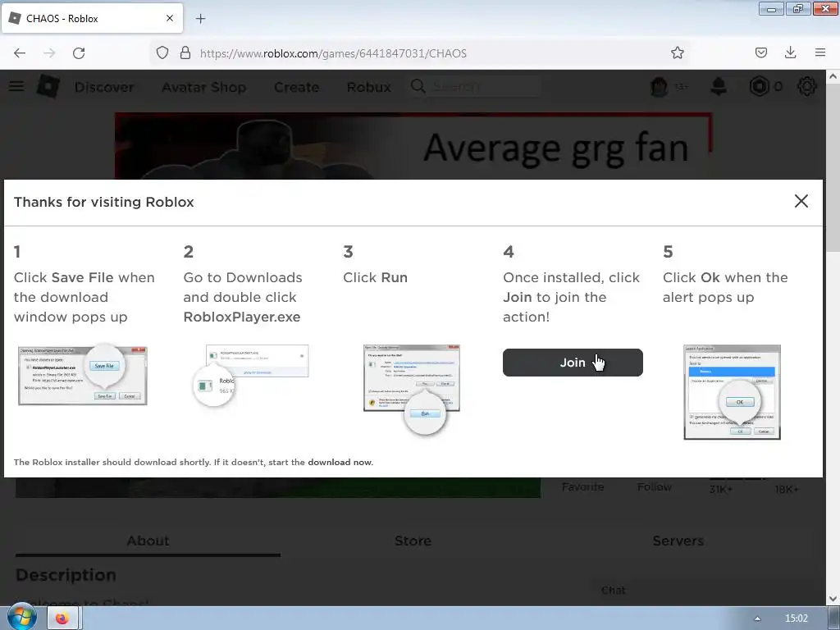Open the Firefox downloads panel
This screenshot has height=630, width=840.
(790, 52)
